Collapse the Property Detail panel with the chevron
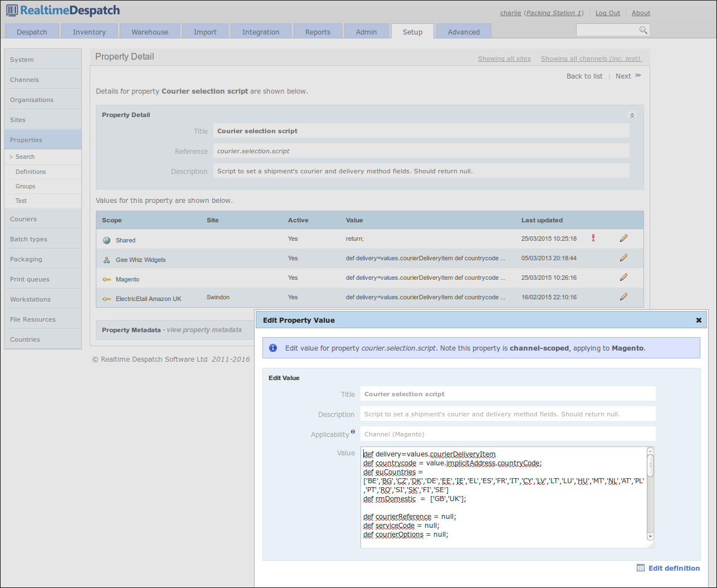 point(632,115)
